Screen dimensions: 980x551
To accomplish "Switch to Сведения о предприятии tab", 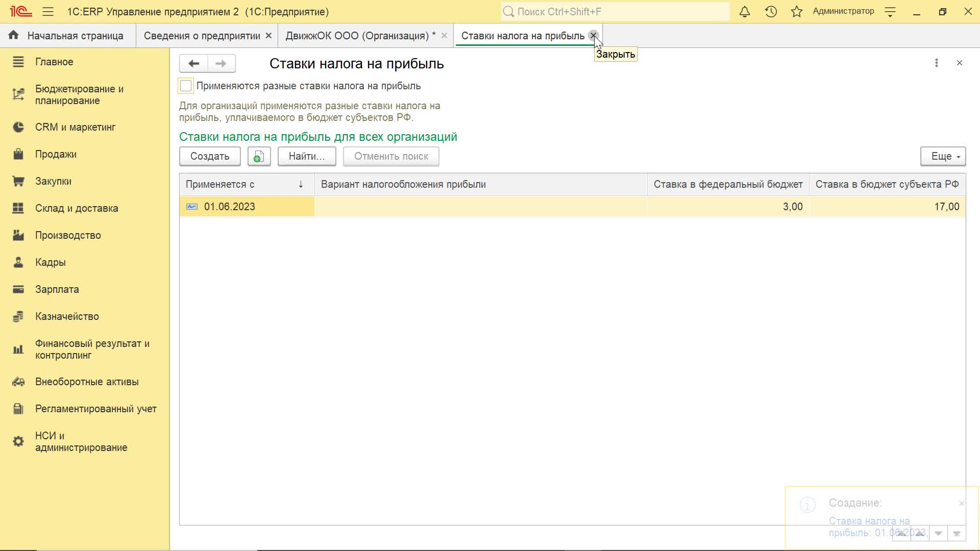I will click(202, 36).
